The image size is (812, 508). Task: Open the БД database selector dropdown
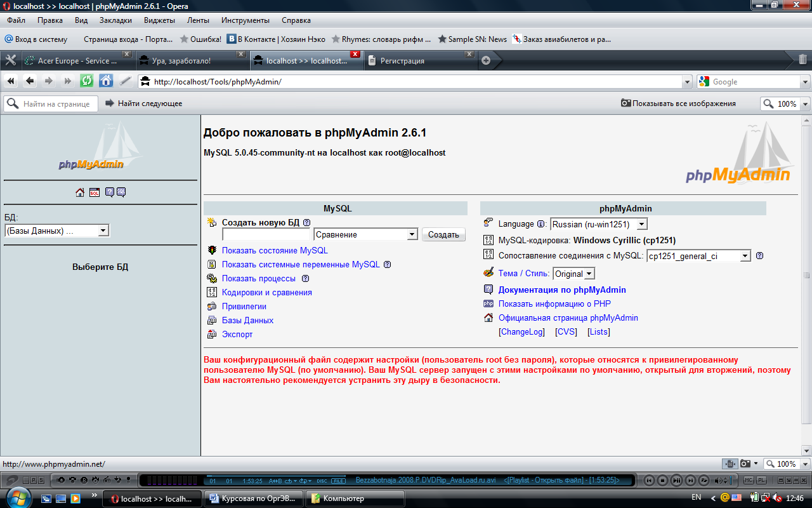(x=57, y=231)
